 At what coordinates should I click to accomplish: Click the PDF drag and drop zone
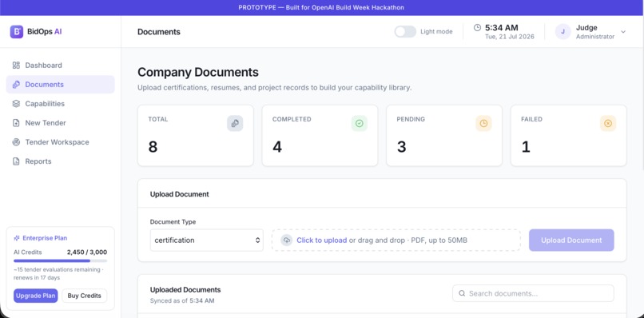(x=396, y=240)
